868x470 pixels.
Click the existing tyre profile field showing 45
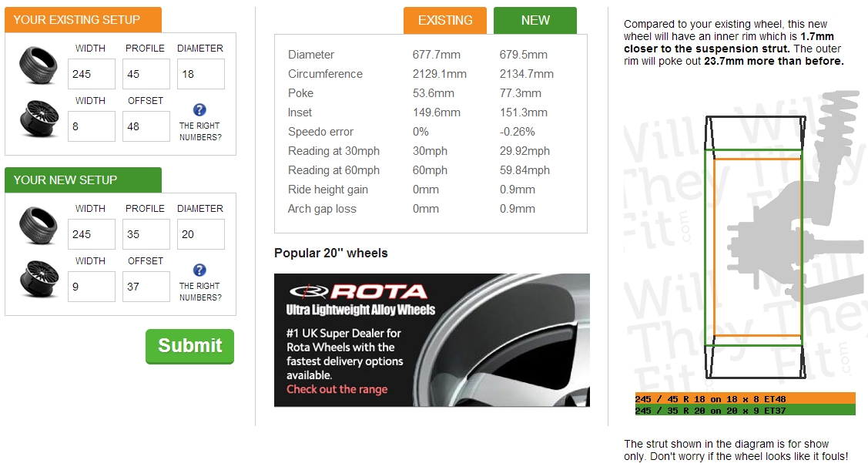[146, 74]
